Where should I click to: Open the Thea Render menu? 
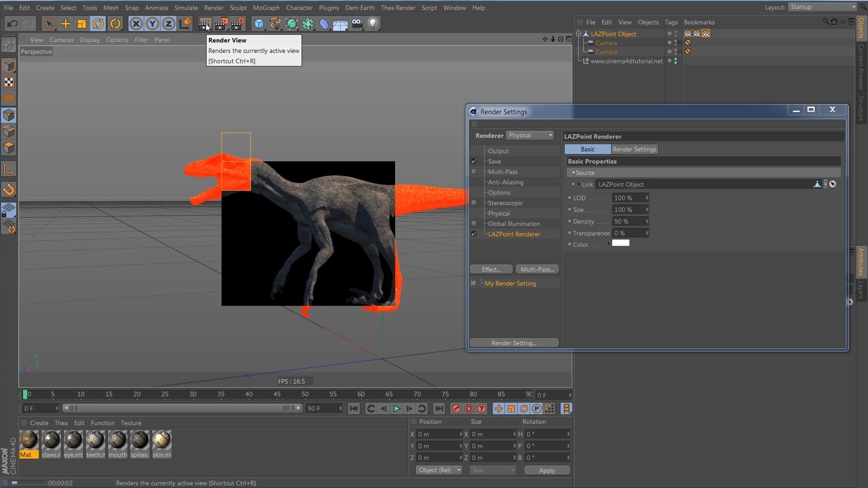pyautogui.click(x=398, y=8)
